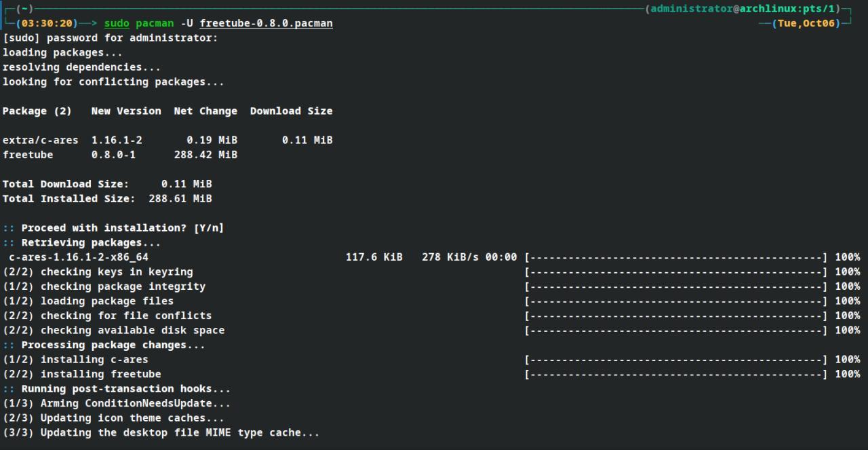Viewport: 868px width, 450px height.
Task: Click the 'Total Installed Size:' label
Action: [x=69, y=199]
